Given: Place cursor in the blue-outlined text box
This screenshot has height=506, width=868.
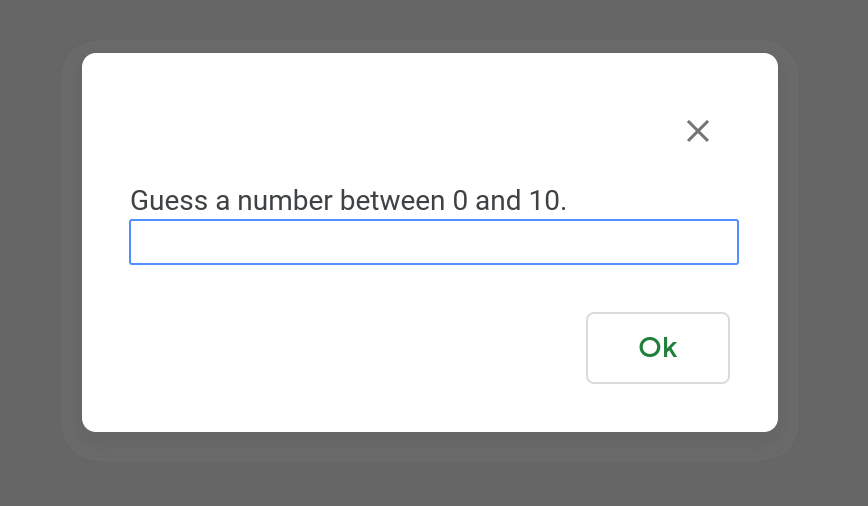Looking at the screenshot, I should pyautogui.click(x=433, y=242).
